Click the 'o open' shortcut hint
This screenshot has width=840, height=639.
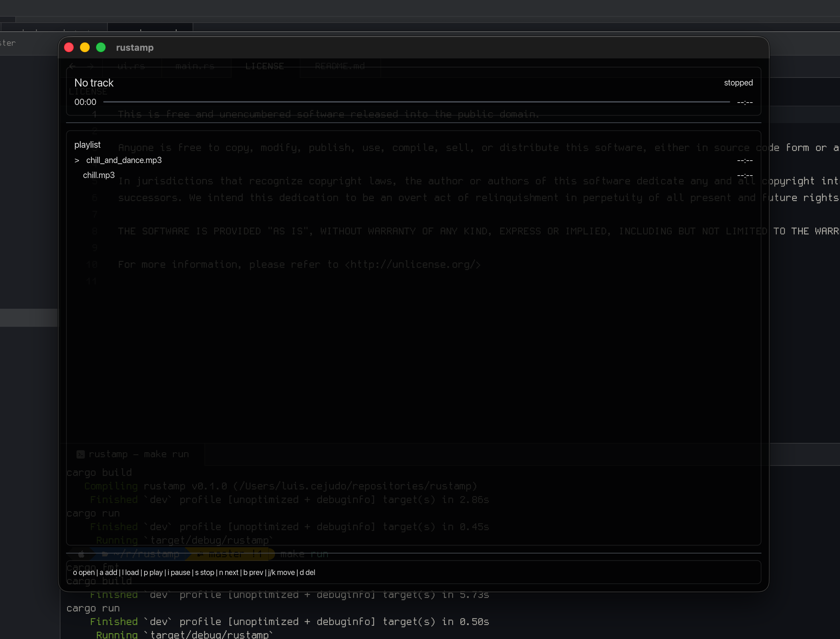point(84,573)
